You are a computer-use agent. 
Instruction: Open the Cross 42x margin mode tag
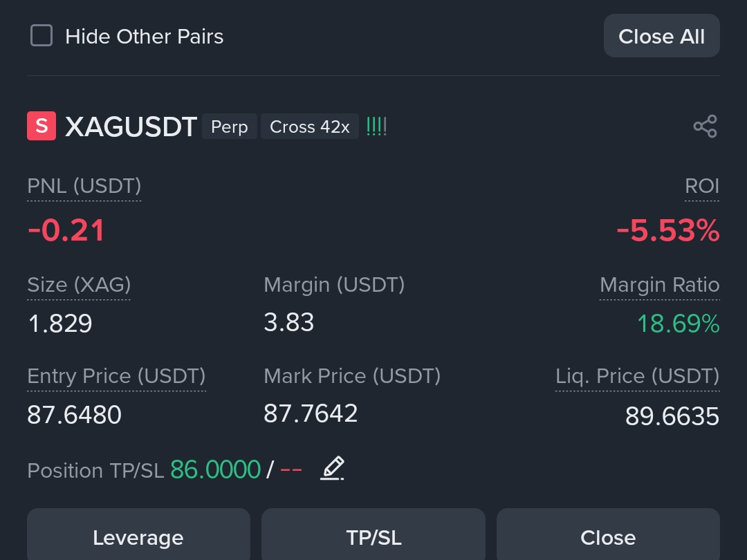coord(310,127)
